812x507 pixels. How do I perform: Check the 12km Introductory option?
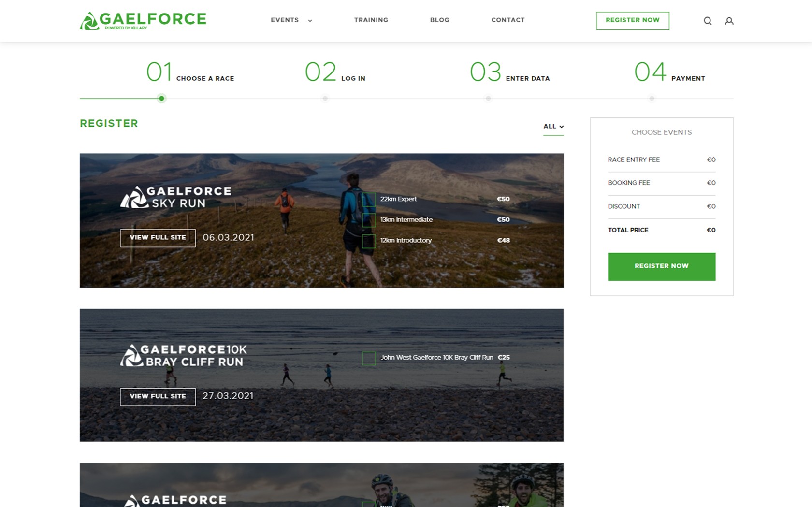[369, 241]
